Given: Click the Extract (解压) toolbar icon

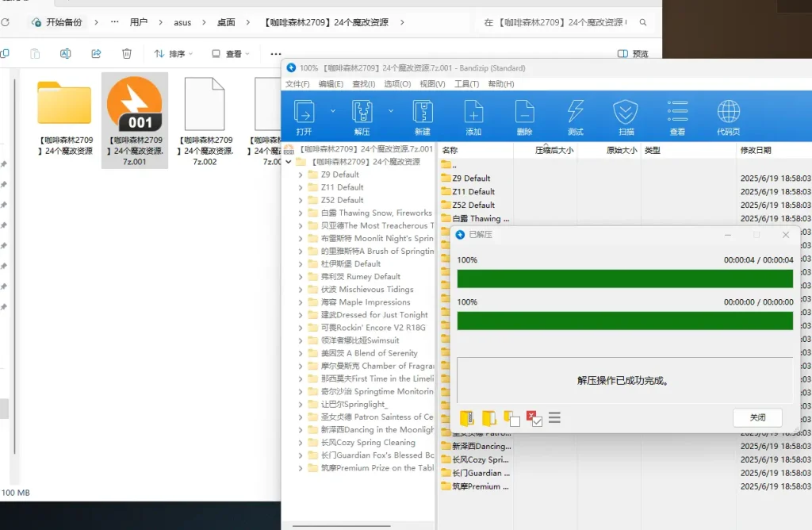Looking at the screenshot, I should click(362, 117).
